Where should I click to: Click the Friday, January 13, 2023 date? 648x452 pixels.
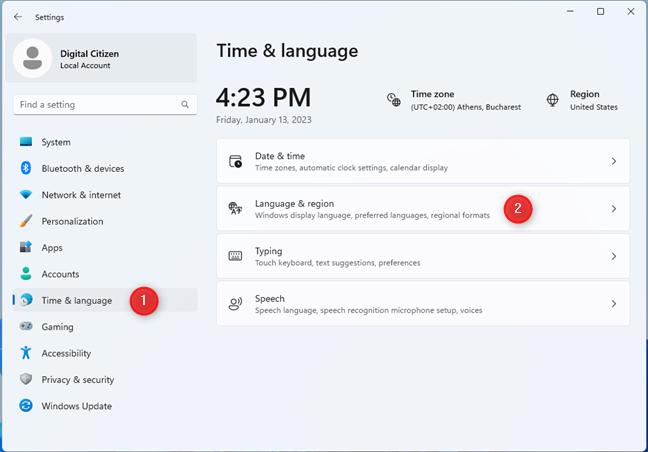coord(264,120)
